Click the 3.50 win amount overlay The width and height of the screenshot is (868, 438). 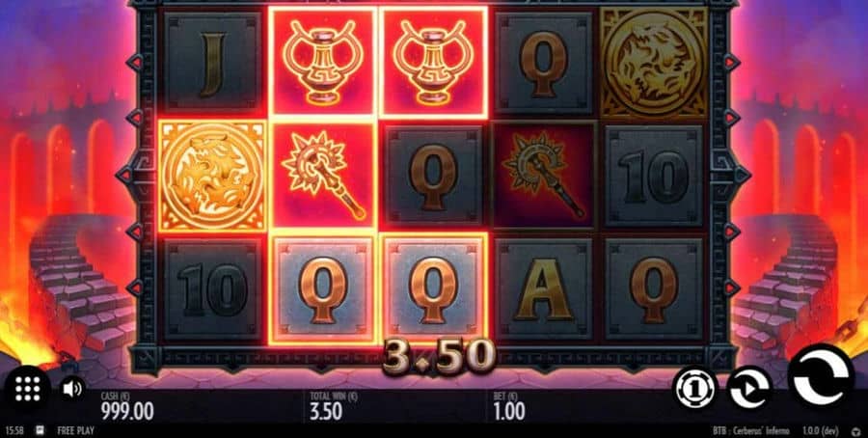(x=439, y=358)
